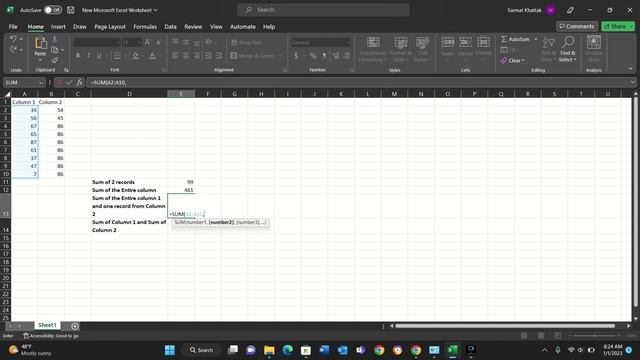Click the Borders icon
This screenshot has height=360, width=640.
[117, 56]
